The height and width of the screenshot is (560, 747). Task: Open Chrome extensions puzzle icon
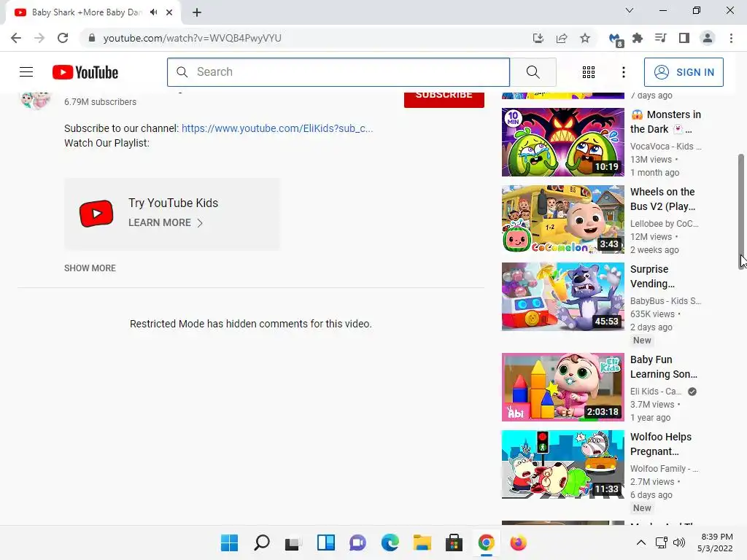click(x=638, y=38)
